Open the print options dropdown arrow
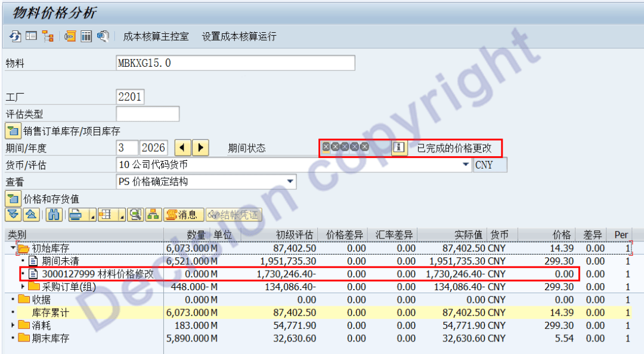The width and height of the screenshot is (644, 354). 93,215
